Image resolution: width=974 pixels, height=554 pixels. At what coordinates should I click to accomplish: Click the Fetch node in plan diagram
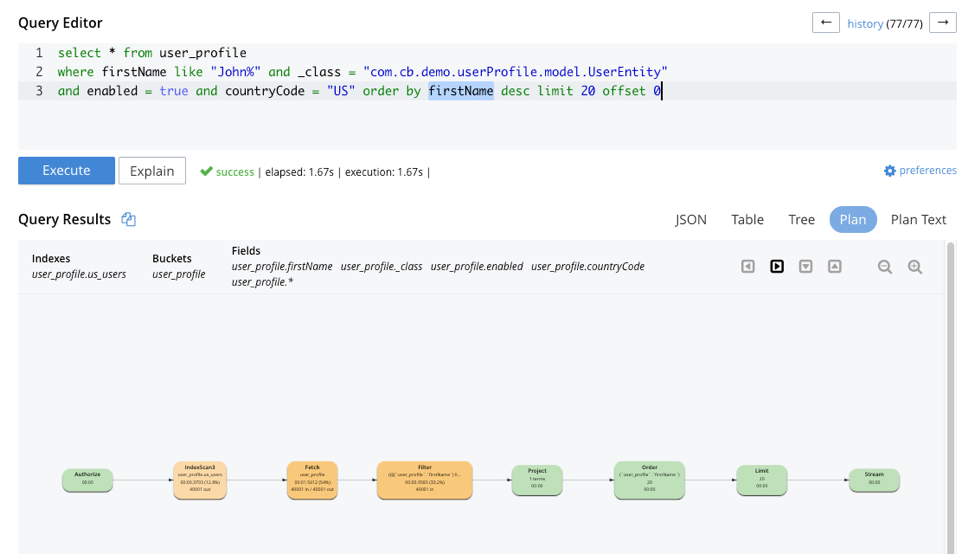pyautogui.click(x=312, y=480)
